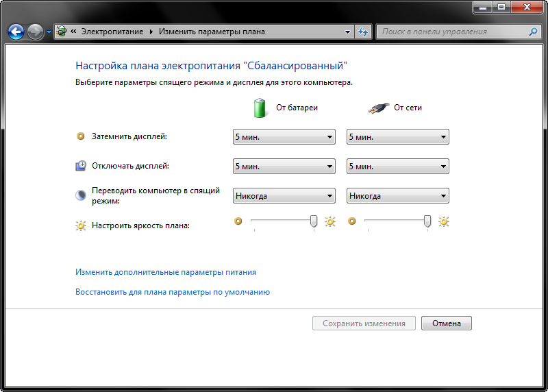Click the magnifier search icon
The height and width of the screenshot is (392, 548).
pyautogui.click(x=533, y=32)
